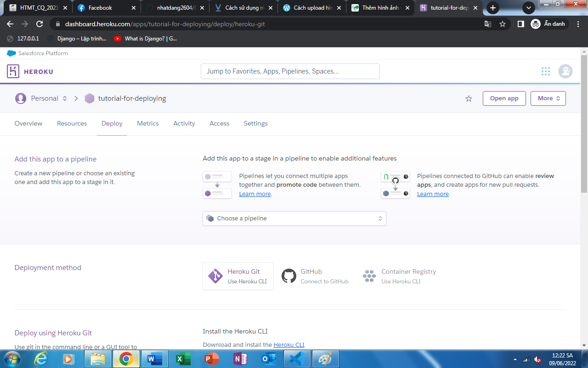Bookmark this page with the star icon

pyautogui.click(x=503, y=24)
